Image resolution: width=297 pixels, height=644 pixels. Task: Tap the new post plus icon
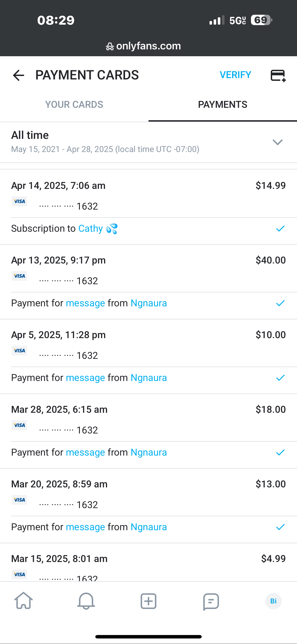coord(148,601)
